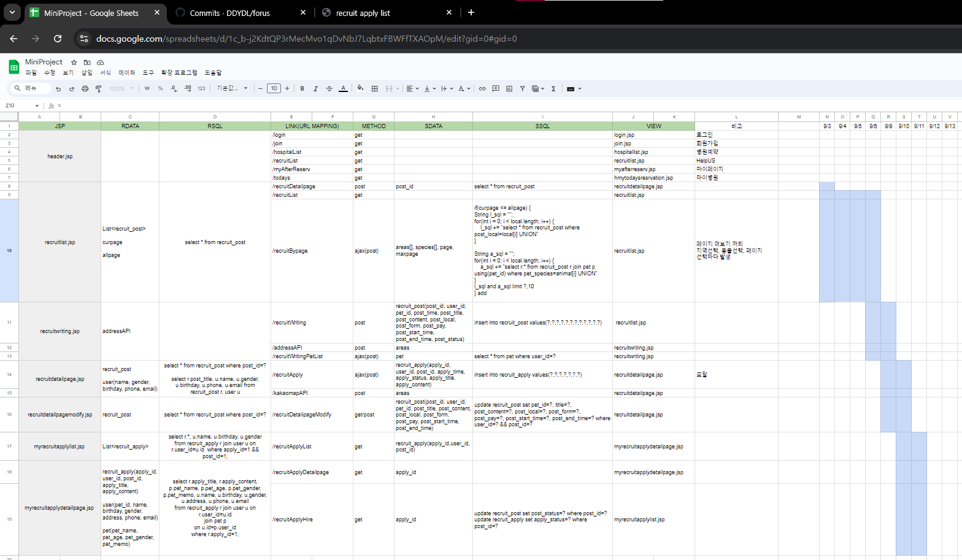The width and height of the screenshot is (962, 560).
Task: Insert a link using the toolbar icon
Action: coord(482,89)
